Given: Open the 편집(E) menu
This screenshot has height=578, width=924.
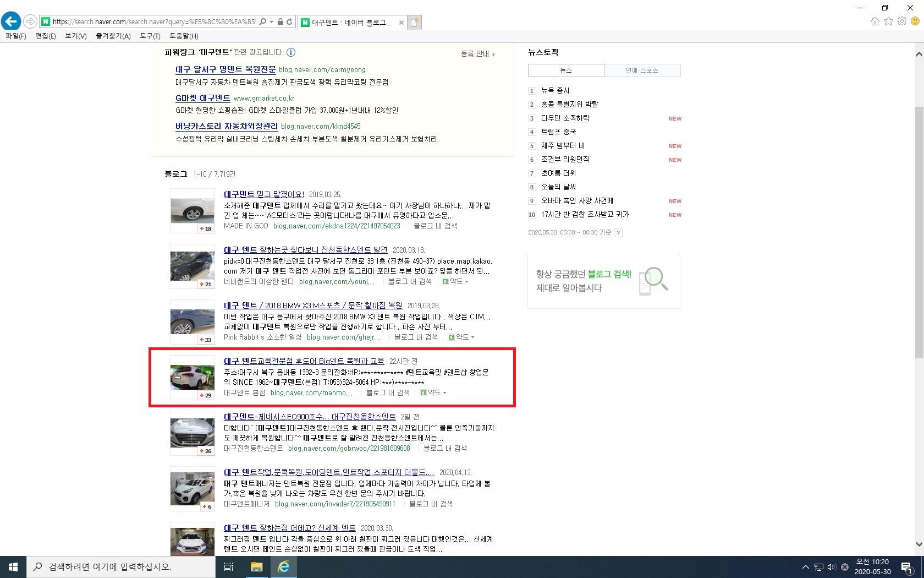Looking at the screenshot, I should click(x=46, y=36).
